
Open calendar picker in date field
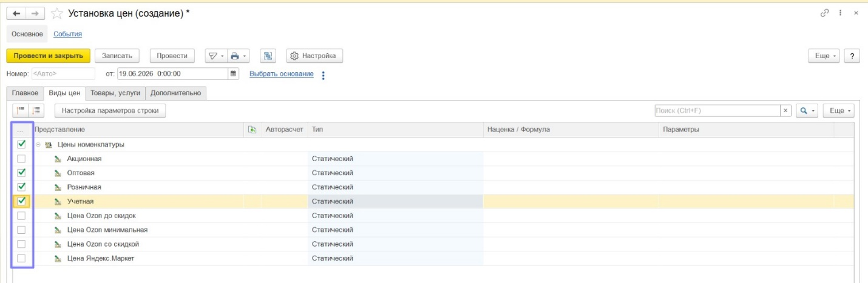tap(233, 74)
